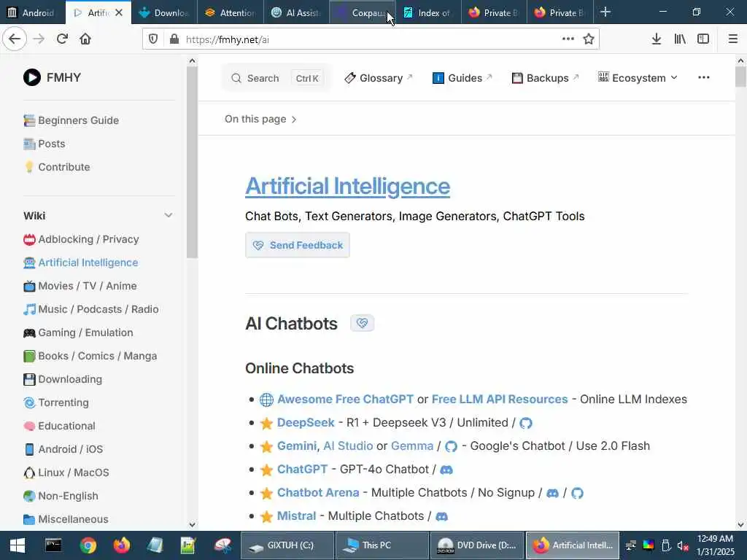Open the AI Studio link
Screen dimensions: 747x560
point(348,446)
